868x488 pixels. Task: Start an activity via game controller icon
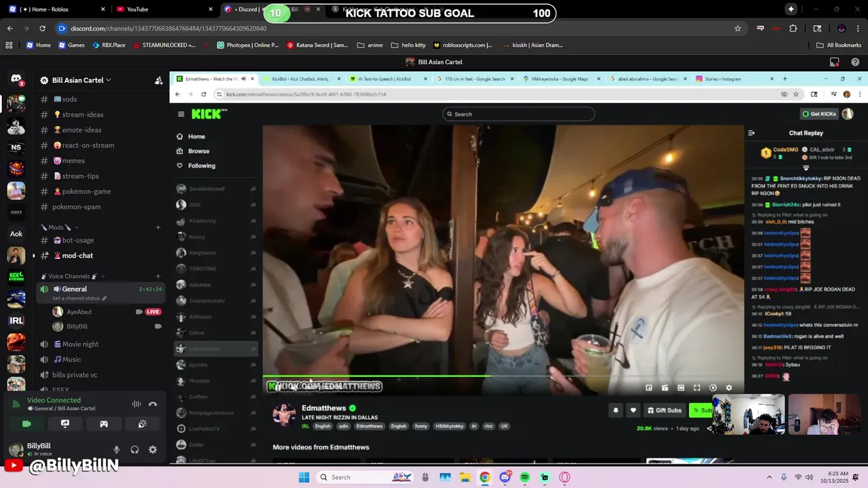pos(104,424)
